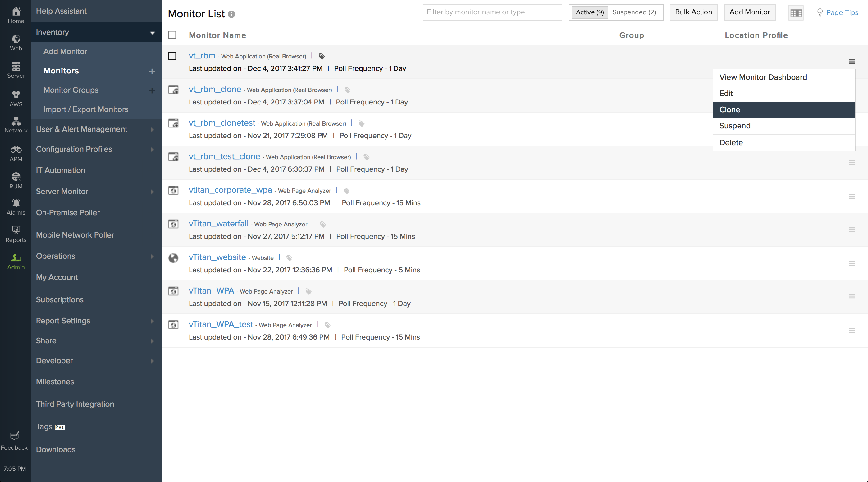Click the Monitor List info icon

(231, 14)
